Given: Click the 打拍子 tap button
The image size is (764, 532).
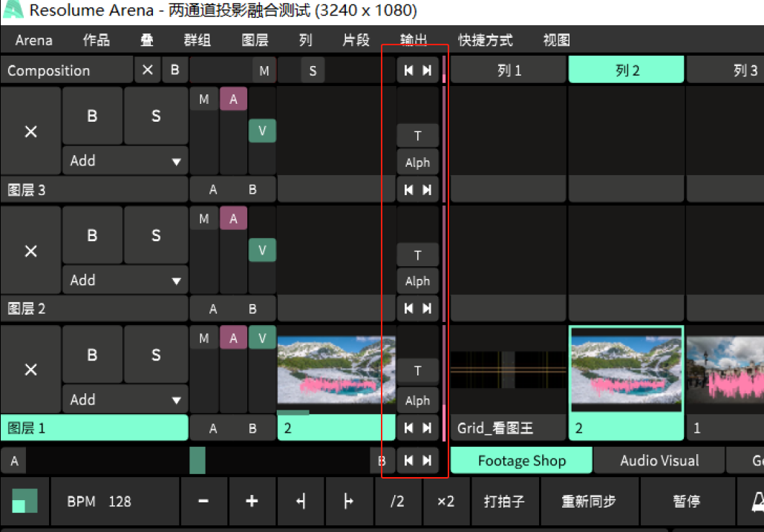Looking at the screenshot, I should pyautogui.click(x=504, y=502).
